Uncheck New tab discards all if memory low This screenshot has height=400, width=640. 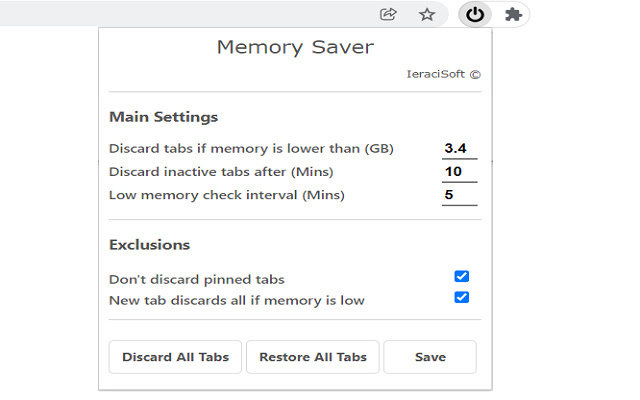[x=461, y=297]
